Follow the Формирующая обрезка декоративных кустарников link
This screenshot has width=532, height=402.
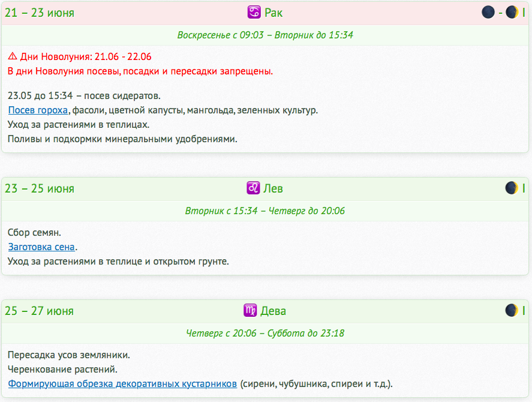click(122, 383)
